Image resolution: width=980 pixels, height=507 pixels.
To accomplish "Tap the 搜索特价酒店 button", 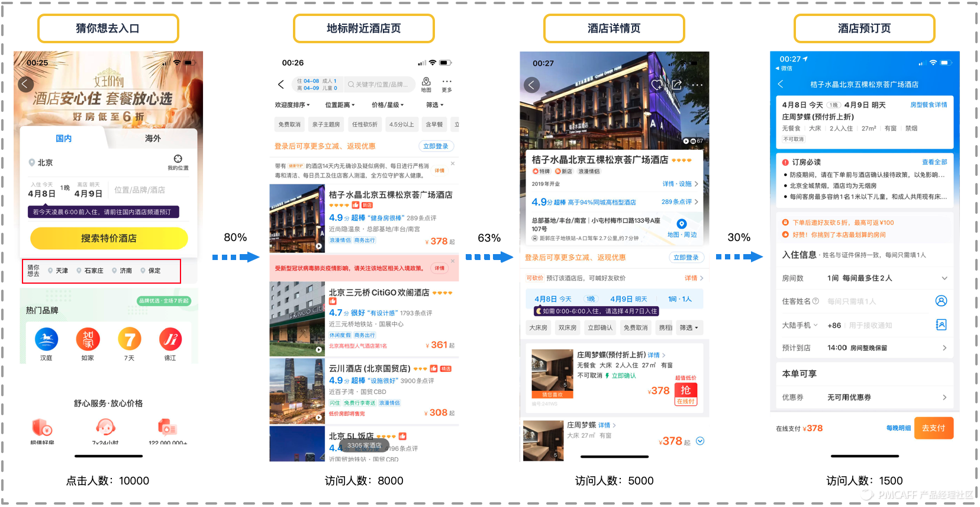I will pyautogui.click(x=109, y=238).
